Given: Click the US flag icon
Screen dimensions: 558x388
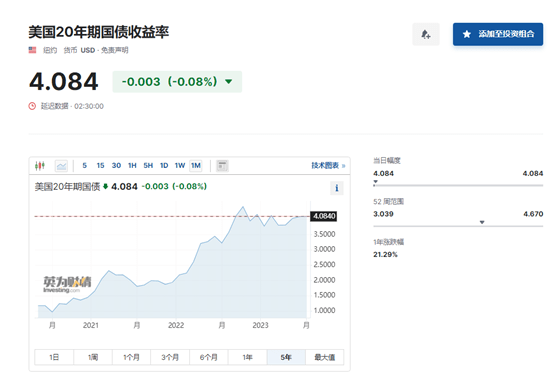Looking at the screenshot, I should tap(32, 50).
